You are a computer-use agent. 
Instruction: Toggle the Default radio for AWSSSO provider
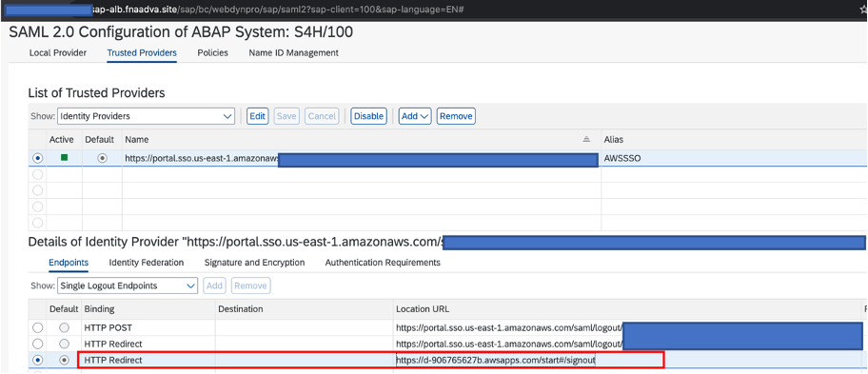click(103, 158)
